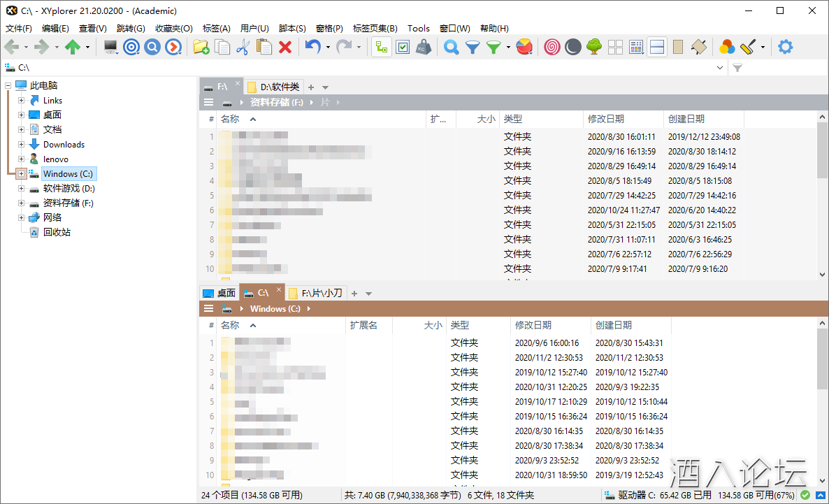Click the scissors Cut icon
The width and height of the screenshot is (829, 504).
pyautogui.click(x=243, y=47)
